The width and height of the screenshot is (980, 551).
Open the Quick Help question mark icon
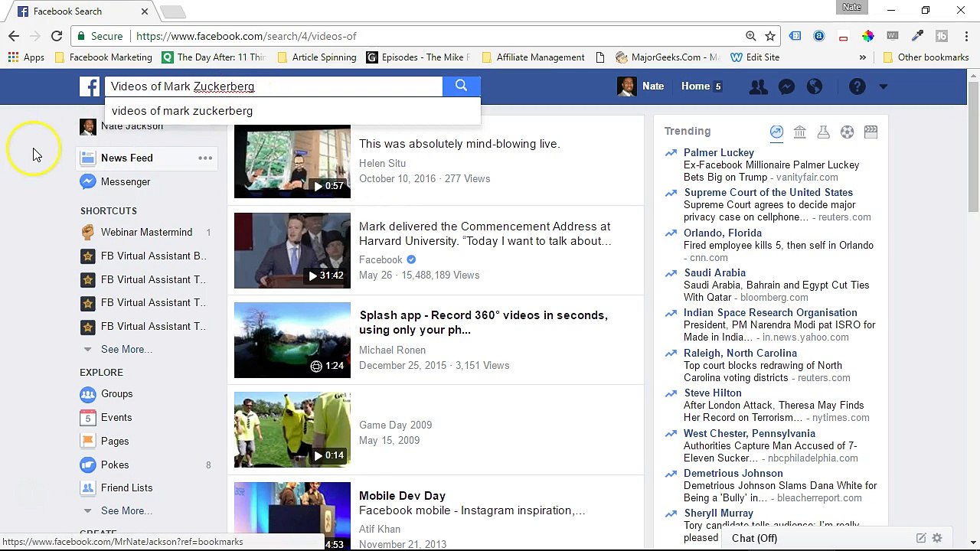pyautogui.click(x=857, y=86)
